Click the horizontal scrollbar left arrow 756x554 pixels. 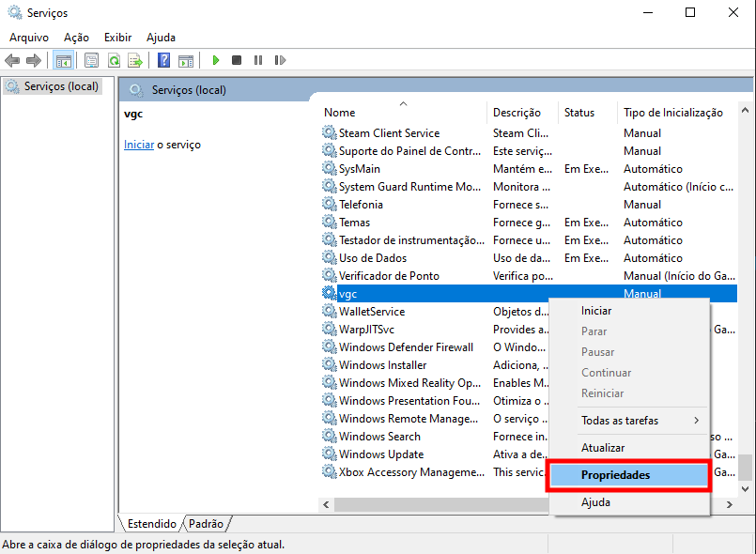pos(326,504)
